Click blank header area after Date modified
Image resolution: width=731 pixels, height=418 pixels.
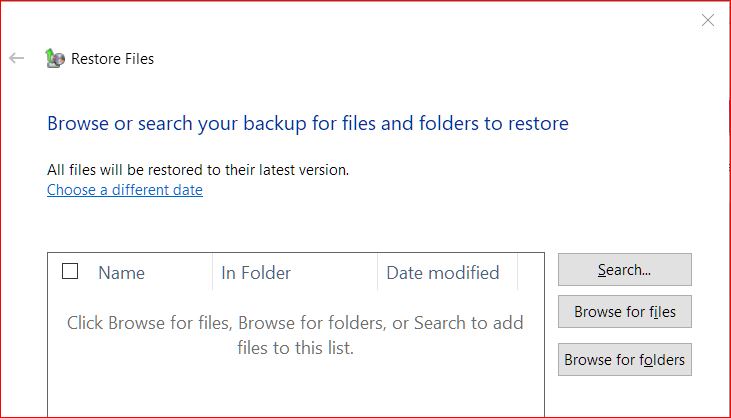coord(531,272)
